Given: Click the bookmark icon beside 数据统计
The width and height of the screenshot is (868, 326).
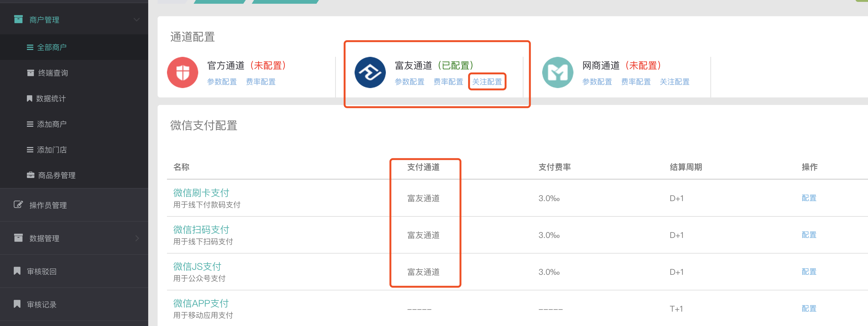Looking at the screenshot, I should point(30,99).
